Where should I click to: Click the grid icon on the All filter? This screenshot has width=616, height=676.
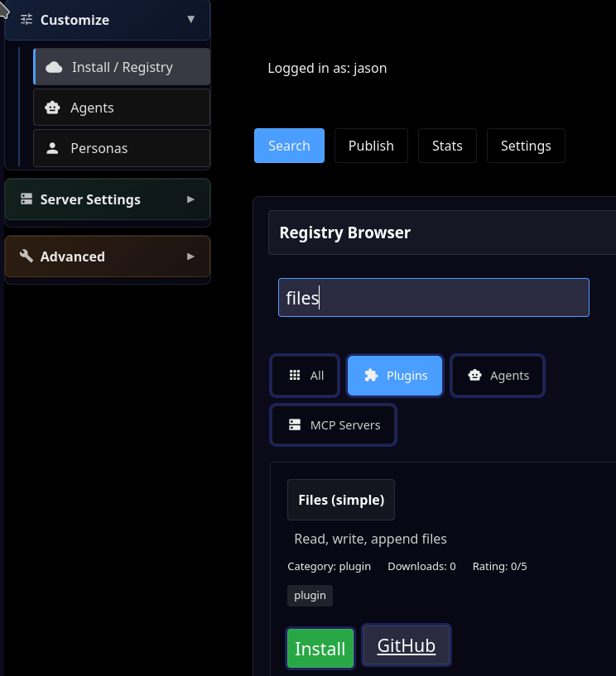point(295,376)
